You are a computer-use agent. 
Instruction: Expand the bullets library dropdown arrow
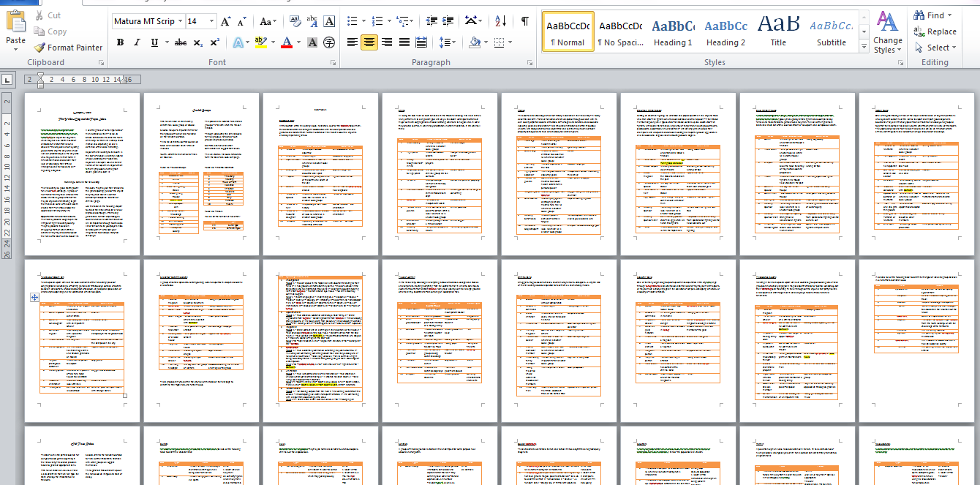coord(363,21)
